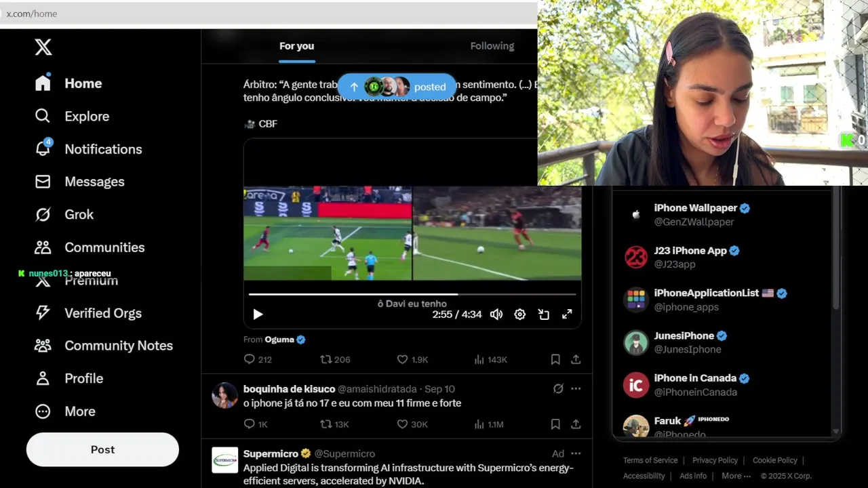Click iPhone in Canada avatar

click(636, 385)
